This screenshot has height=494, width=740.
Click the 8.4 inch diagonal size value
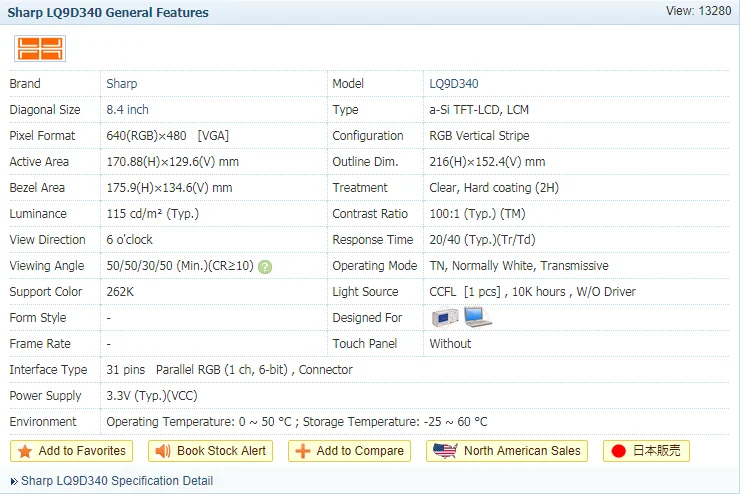[x=127, y=109]
